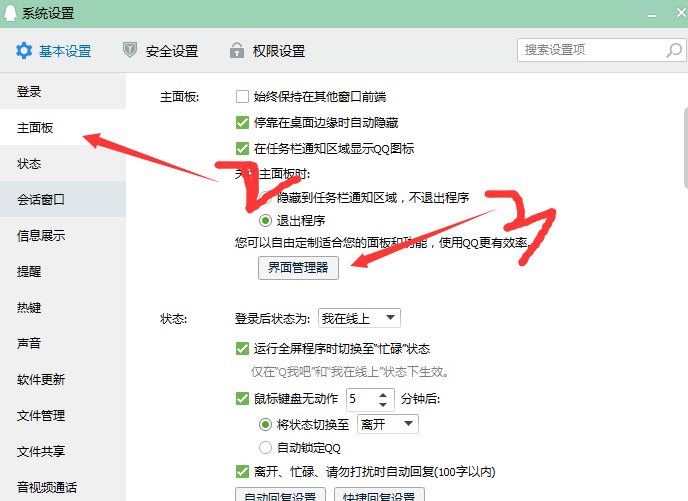688x501 pixels.
Task: Open the 热键 sidebar section
Action: (x=63, y=307)
